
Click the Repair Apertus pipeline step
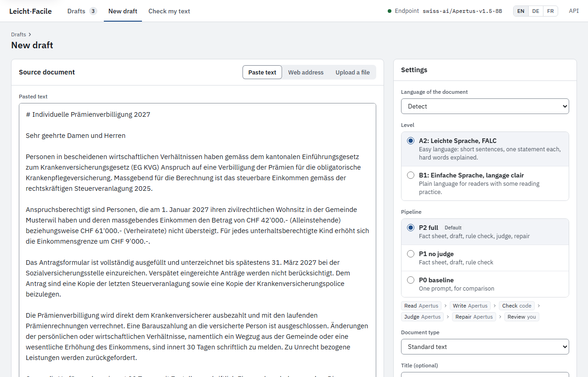click(x=474, y=317)
